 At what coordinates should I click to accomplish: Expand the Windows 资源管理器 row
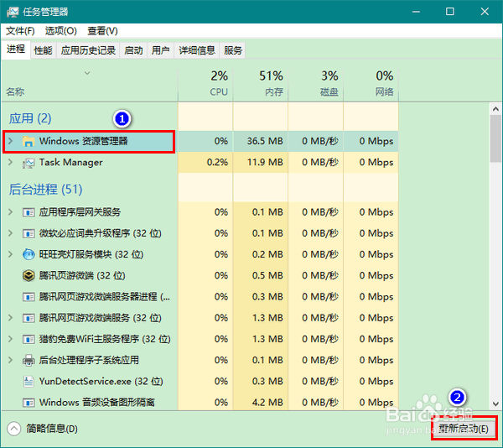(x=10, y=141)
